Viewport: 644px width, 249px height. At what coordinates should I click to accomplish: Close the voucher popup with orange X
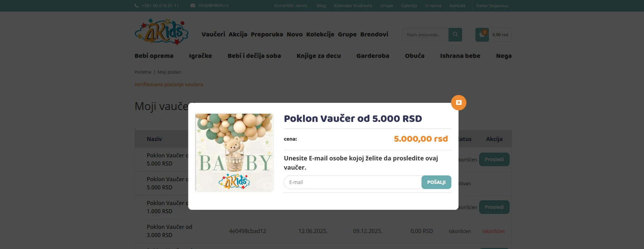(x=458, y=103)
